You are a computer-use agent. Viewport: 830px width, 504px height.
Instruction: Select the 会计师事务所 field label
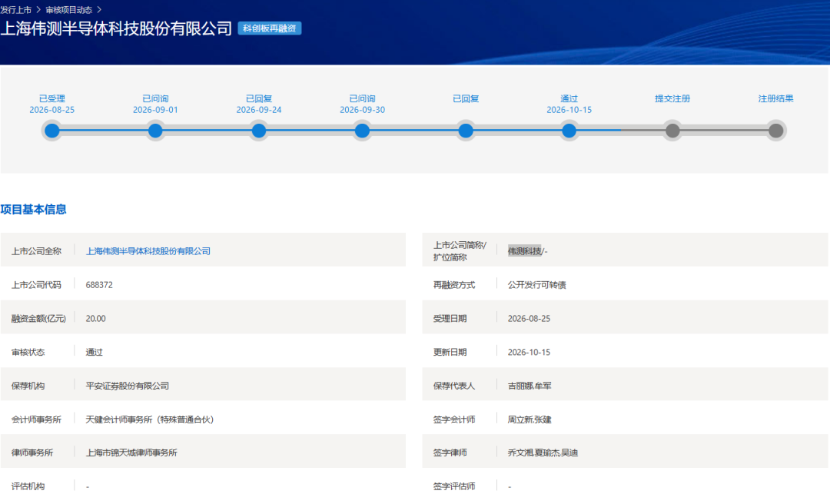(x=37, y=419)
